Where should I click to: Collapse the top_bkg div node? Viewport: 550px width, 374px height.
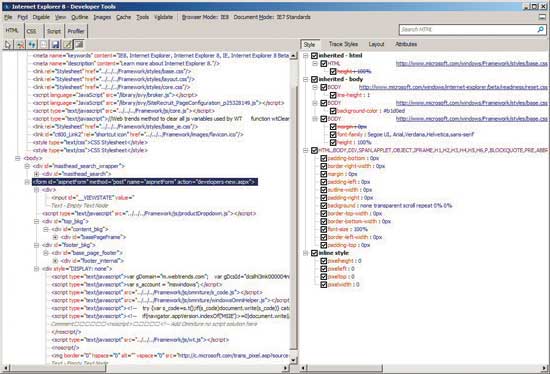(36, 221)
